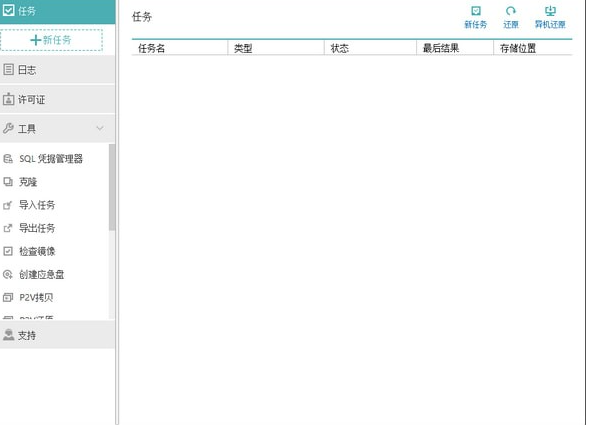Screen dimensions: 589x425
Task: Click the tools list vertical scrollbar
Action: [112, 187]
